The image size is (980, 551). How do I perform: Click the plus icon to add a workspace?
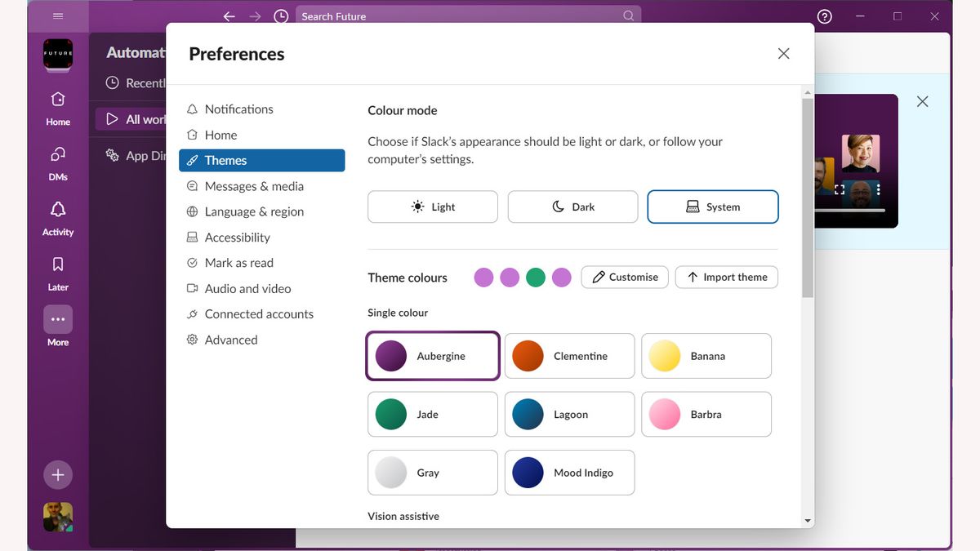(57, 474)
